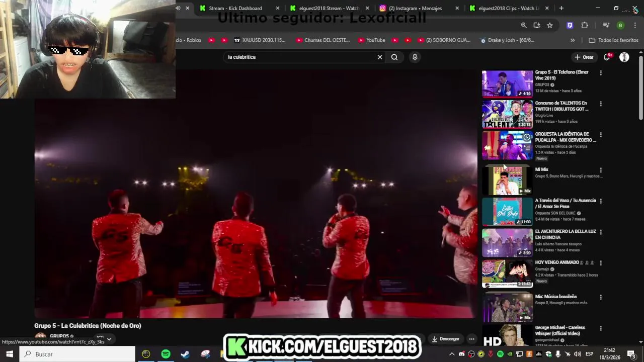This screenshot has width=644, height=362.
Task: Open the Chrome extensions puzzle icon
Action: pos(585,25)
